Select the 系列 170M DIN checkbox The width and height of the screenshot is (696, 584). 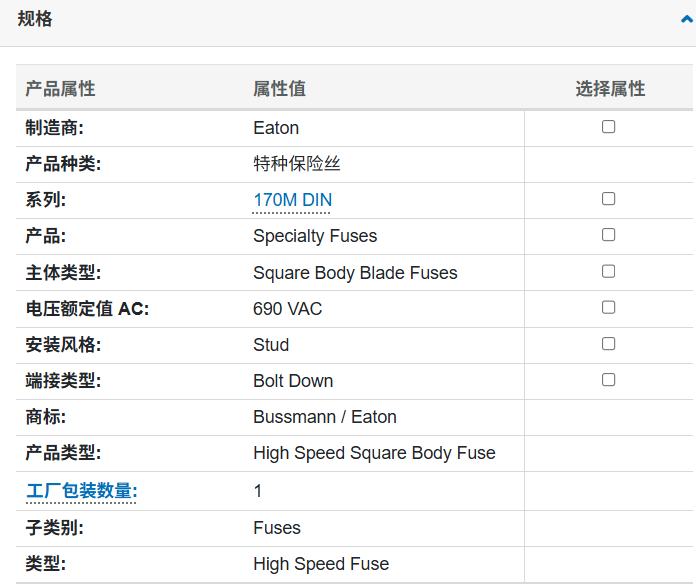608,199
